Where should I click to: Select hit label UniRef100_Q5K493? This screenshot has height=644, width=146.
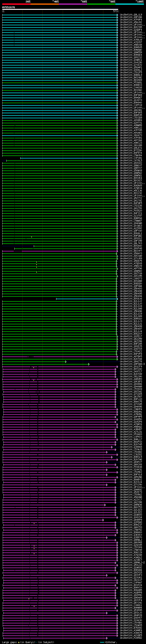pos(131,289)
